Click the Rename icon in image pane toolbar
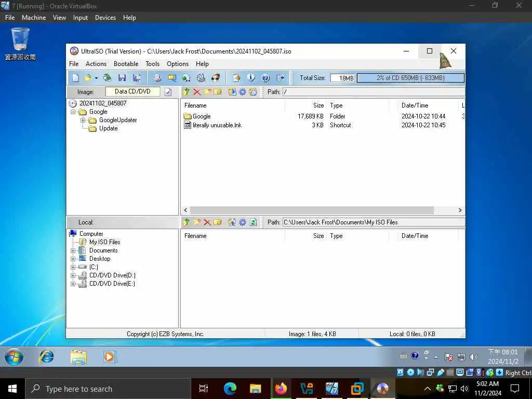The width and height of the screenshot is (532, 399). pyautogui.click(x=218, y=92)
